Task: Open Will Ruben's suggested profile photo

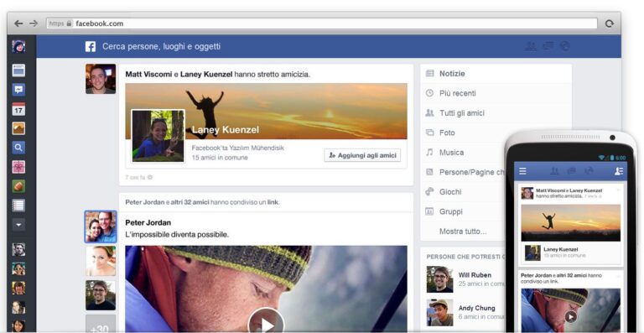Action: click(439, 279)
